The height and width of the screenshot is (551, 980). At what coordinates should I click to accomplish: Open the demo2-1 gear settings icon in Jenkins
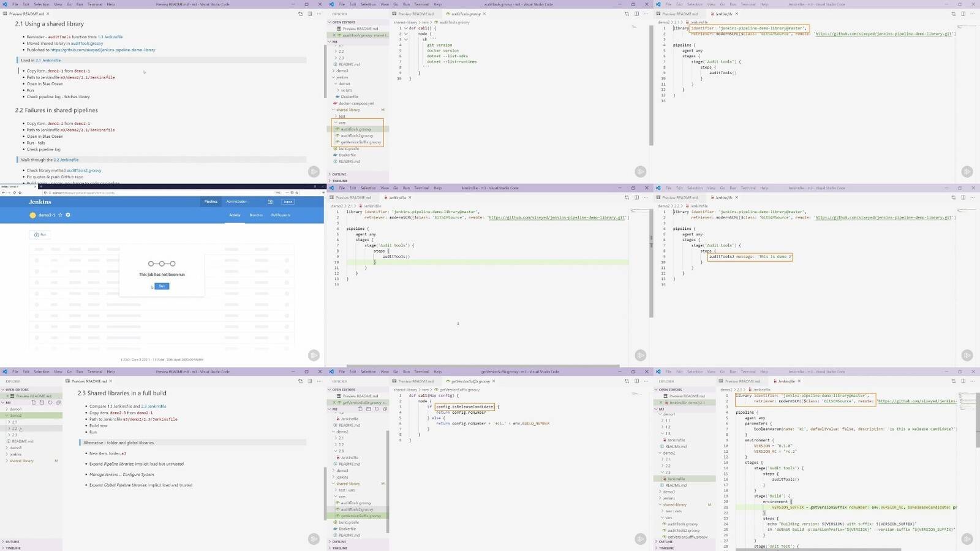click(x=68, y=215)
